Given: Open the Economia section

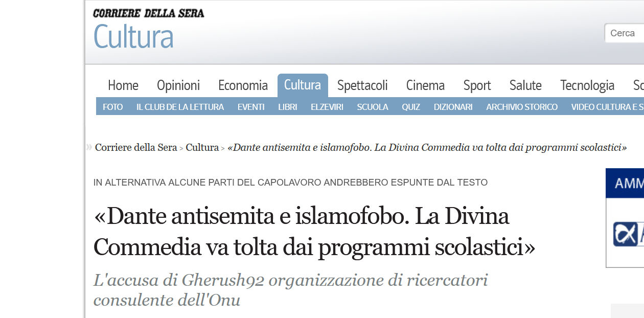Looking at the screenshot, I should click(243, 85).
